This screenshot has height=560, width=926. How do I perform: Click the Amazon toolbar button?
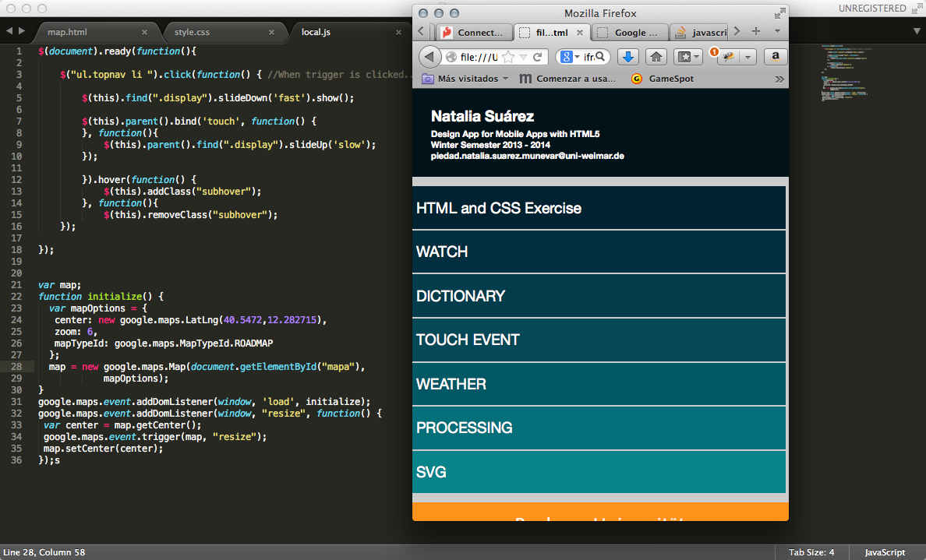pos(776,57)
